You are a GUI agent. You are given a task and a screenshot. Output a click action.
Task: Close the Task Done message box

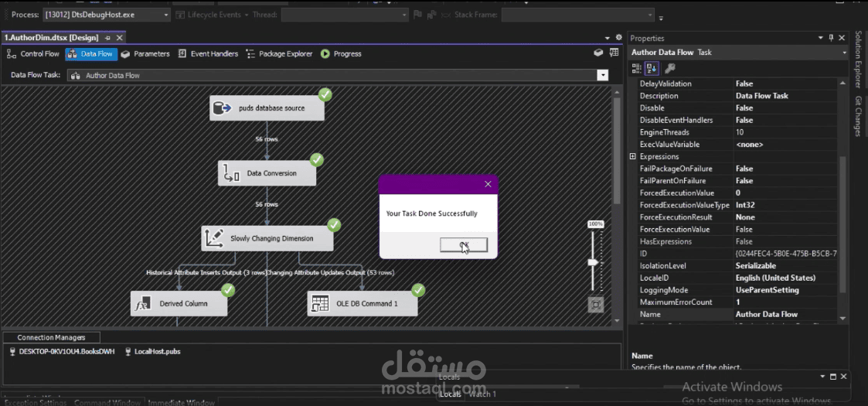[488, 184]
